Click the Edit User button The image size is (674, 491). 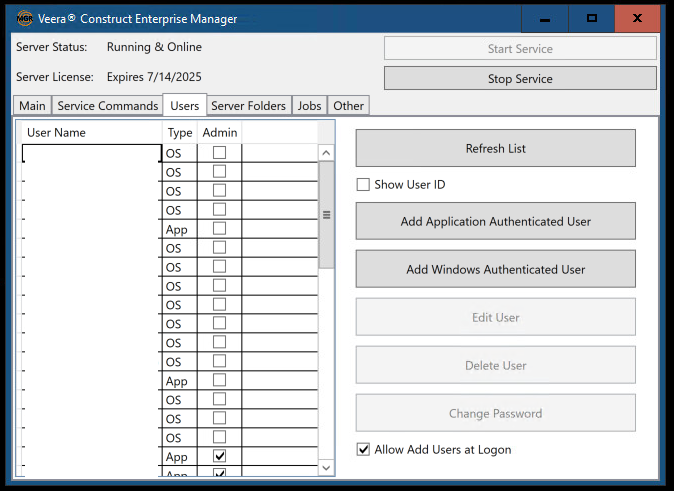(x=496, y=317)
